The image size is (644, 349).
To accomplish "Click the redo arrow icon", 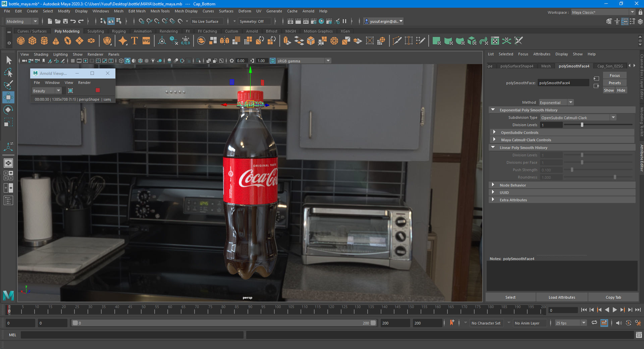I will [81, 21].
